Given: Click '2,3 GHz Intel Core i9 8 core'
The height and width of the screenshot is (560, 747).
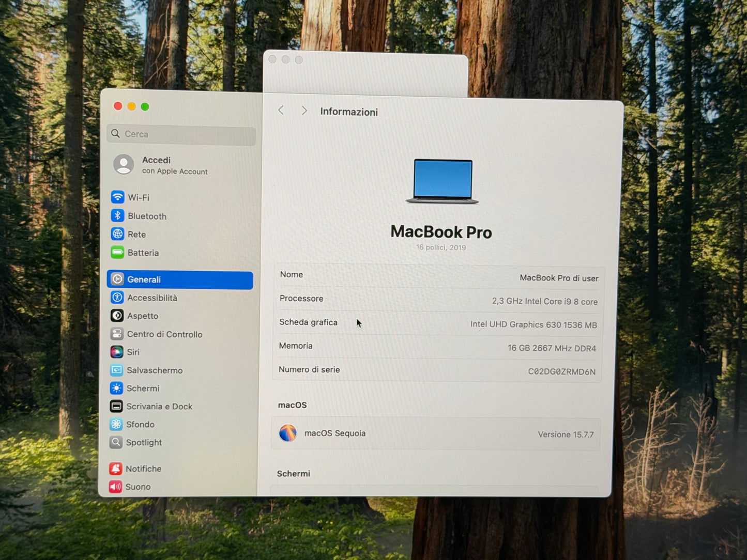Looking at the screenshot, I should tap(545, 301).
